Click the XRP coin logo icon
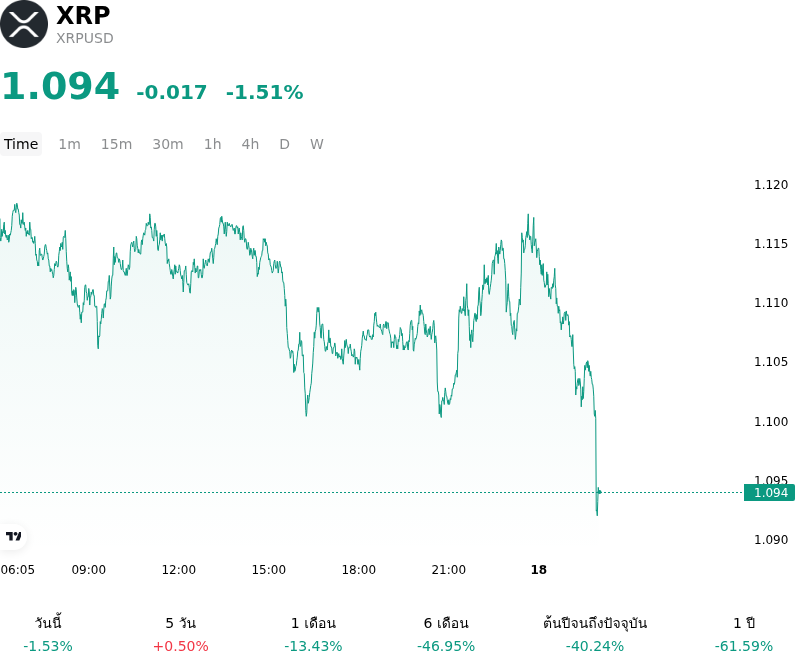This screenshot has width=800, height=666. [x=24, y=24]
